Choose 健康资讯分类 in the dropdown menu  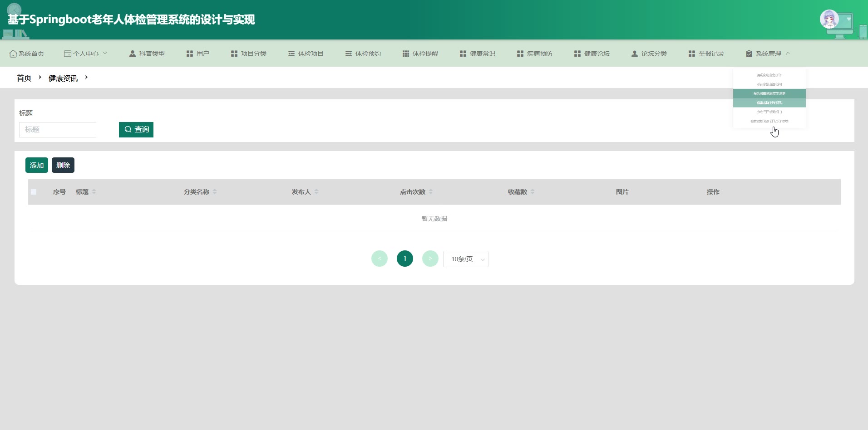[x=769, y=121]
